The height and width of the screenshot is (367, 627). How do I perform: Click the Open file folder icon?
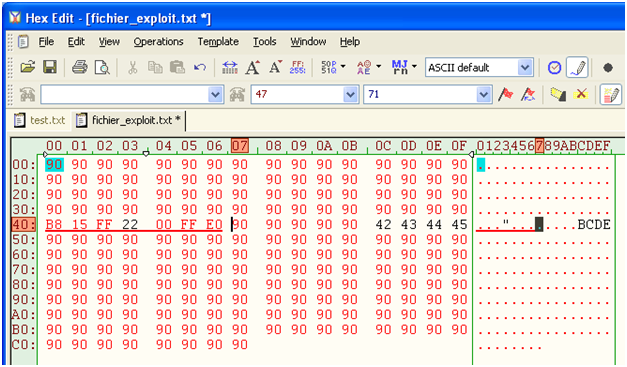(x=28, y=67)
